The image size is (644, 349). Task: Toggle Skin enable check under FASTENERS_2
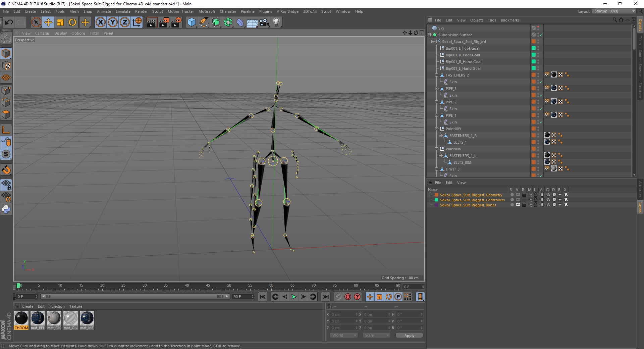coord(541,82)
